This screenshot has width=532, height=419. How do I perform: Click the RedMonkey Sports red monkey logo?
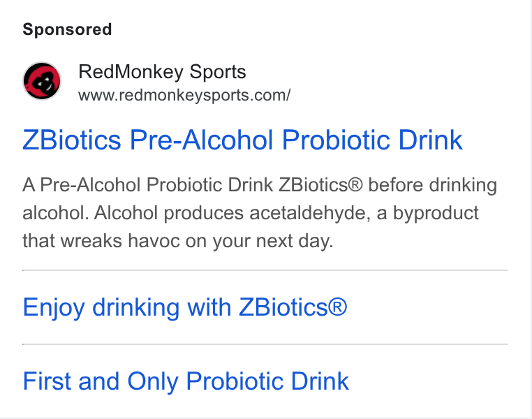(x=42, y=81)
